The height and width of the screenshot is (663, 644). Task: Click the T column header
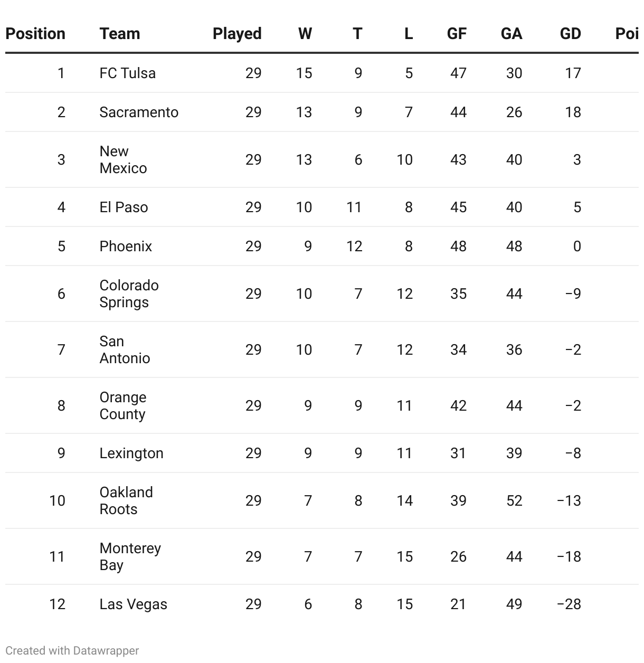point(357,34)
